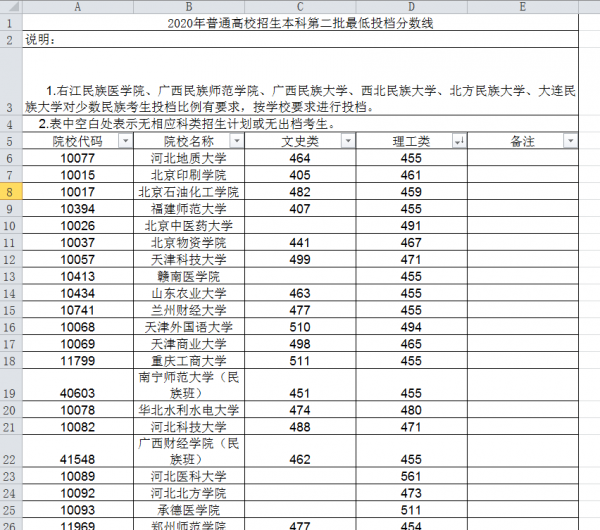This screenshot has height=530, width=600.
Task: Select the 510 score cell
Action: tap(300, 327)
